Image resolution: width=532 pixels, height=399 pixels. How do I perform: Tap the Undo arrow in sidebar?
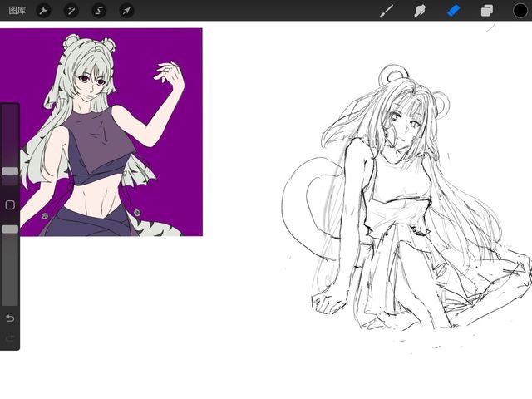click(10, 318)
